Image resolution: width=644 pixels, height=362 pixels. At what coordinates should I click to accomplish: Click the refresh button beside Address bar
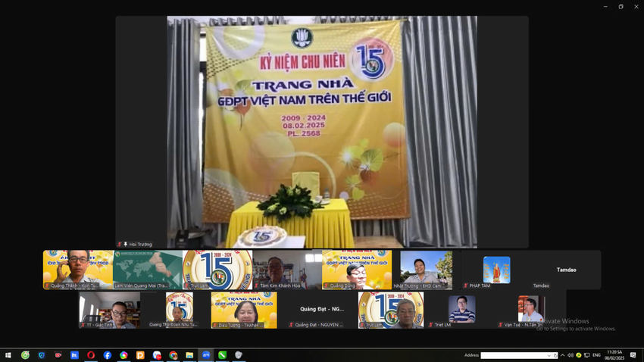point(555,355)
